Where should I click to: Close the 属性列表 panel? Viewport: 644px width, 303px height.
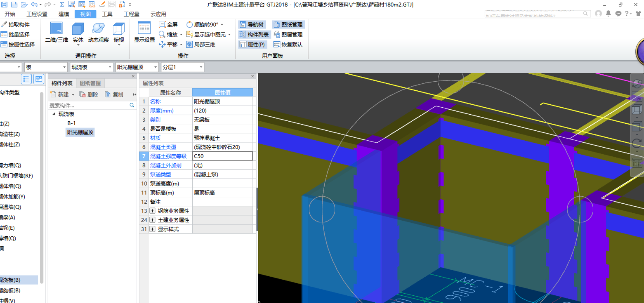point(252,76)
